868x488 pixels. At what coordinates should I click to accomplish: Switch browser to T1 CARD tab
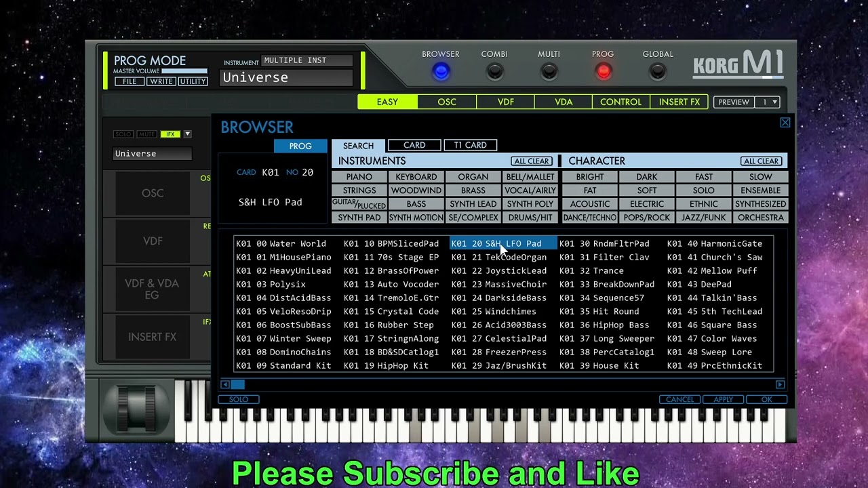click(x=471, y=145)
